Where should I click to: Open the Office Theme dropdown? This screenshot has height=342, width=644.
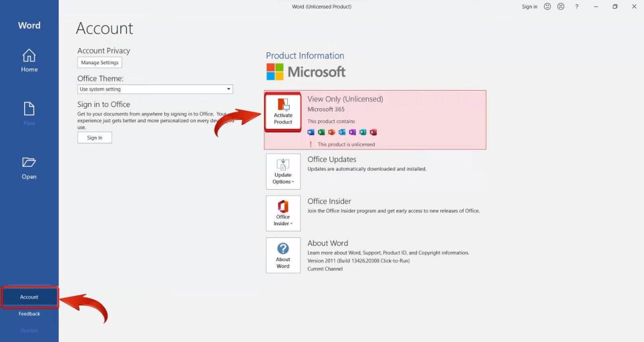(x=228, y=89)
